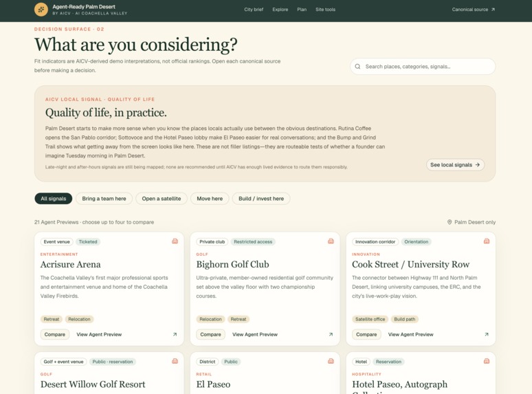Open Cook Street external arrow icon
Viewport: 532px width, 394px height.
pyautogui.click(x=487, y=334)
